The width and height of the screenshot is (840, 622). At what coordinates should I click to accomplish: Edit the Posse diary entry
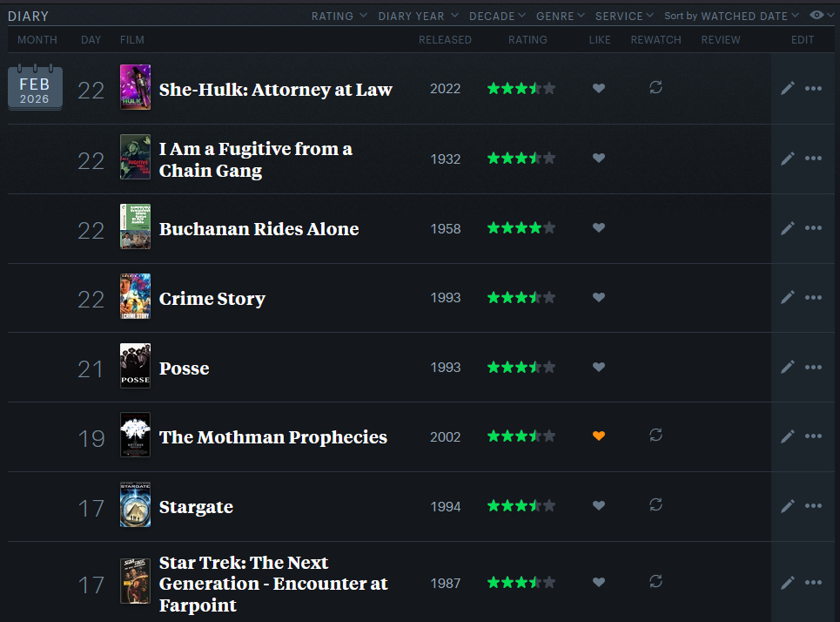(788, 367)
